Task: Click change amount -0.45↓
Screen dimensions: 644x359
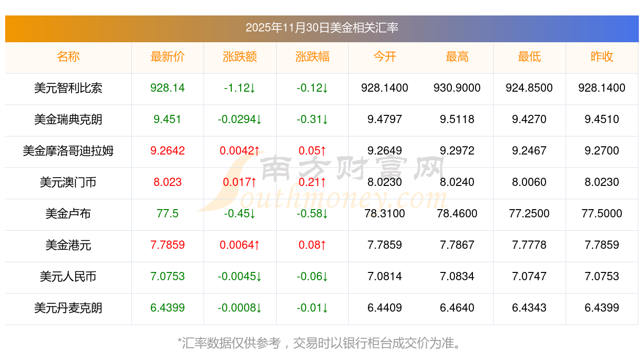Action: (240, 214)
